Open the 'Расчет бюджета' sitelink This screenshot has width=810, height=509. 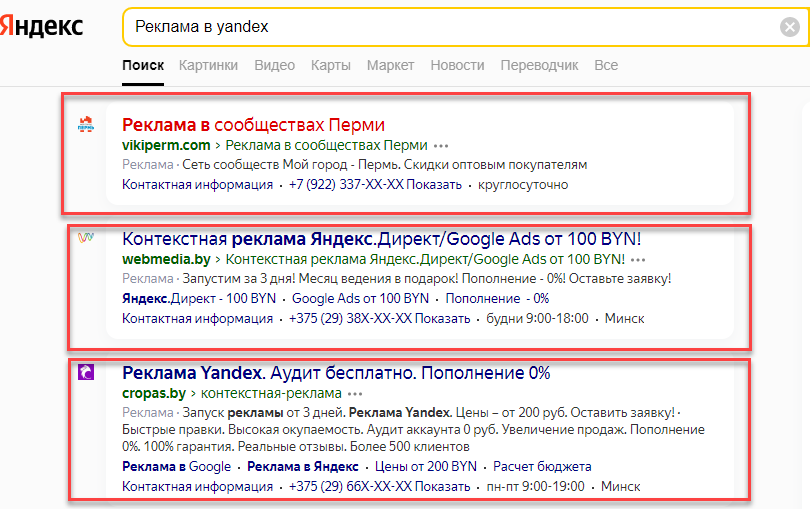click(542, 466)
